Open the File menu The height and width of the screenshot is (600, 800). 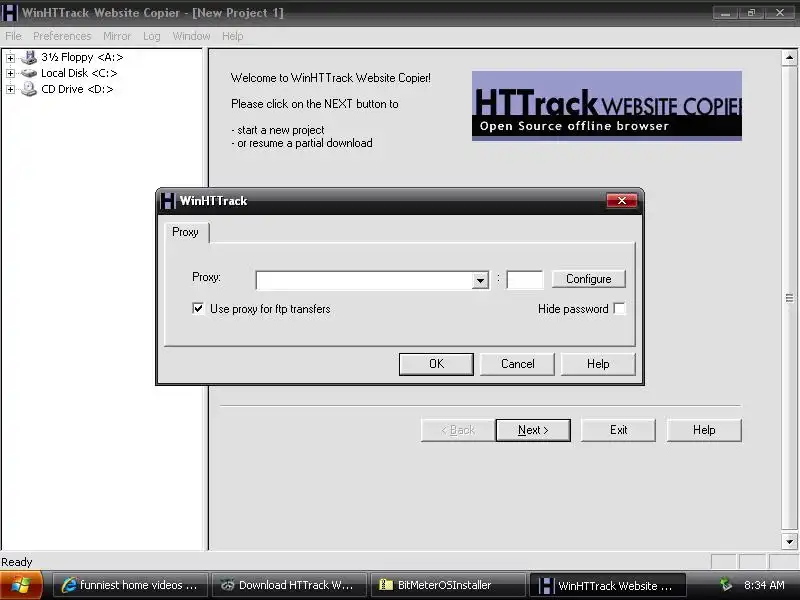coord(13,36)
